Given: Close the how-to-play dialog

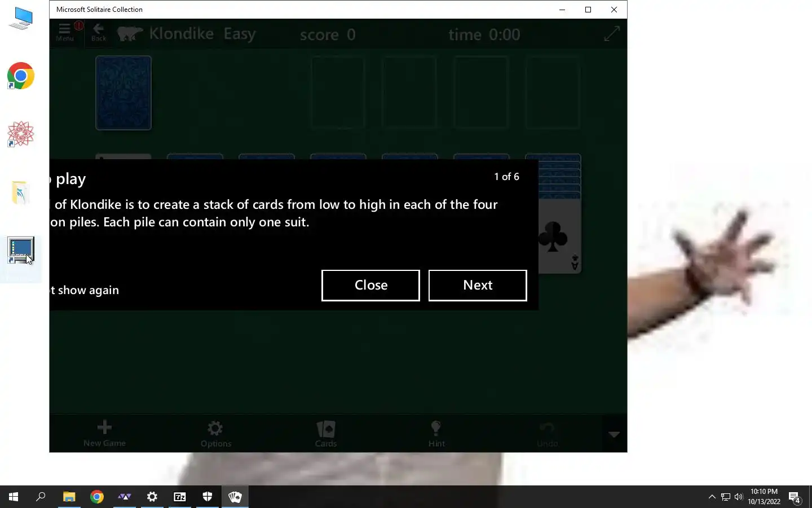Looking at the screenshot, I should click(370, 285).
